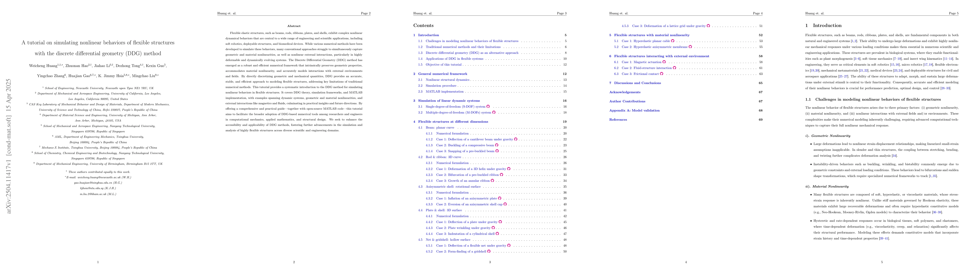Jump to '2 General numerical framework' section
Screen dimensions: 980x277
[x=440, y=74]
